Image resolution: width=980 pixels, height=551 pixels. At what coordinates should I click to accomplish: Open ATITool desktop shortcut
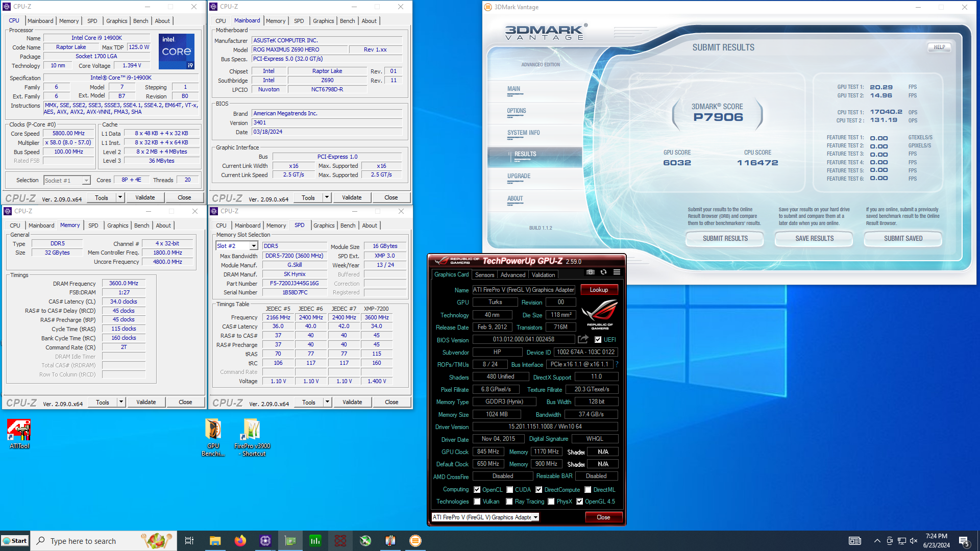[19, 434]
